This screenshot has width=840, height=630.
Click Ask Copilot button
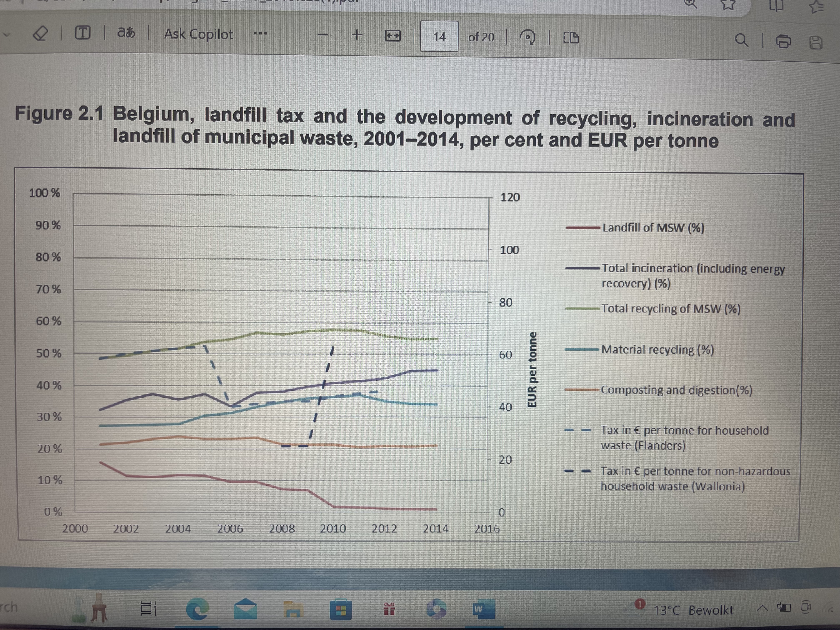pos(198,34)
